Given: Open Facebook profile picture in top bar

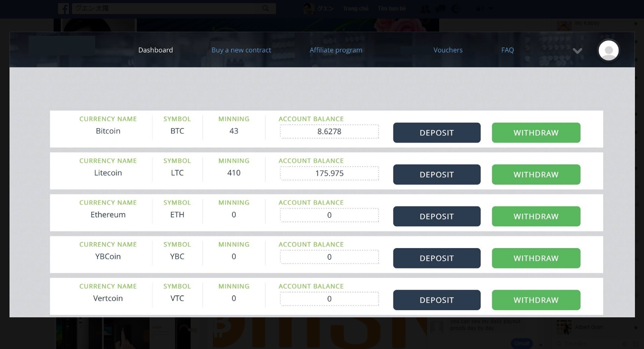Looking at the screenshot, I should tap(309, 9).
